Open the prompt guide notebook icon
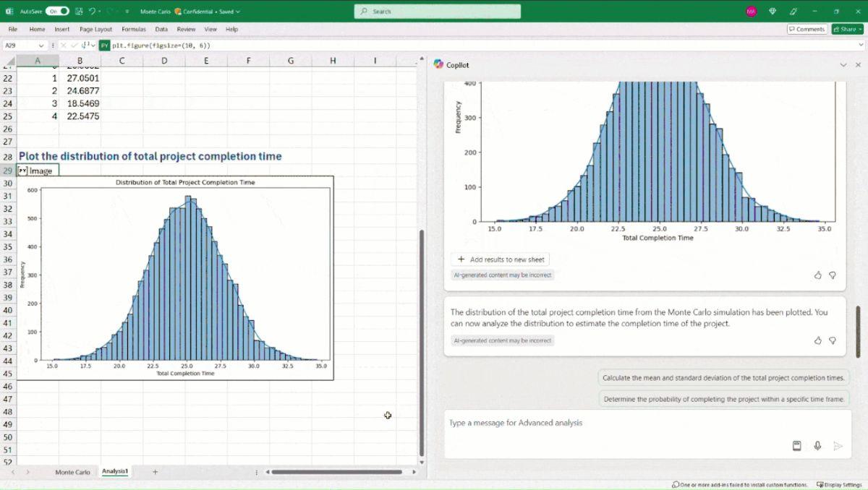The width and height of the screenshot is (868, 490). (x=796, y=446)
